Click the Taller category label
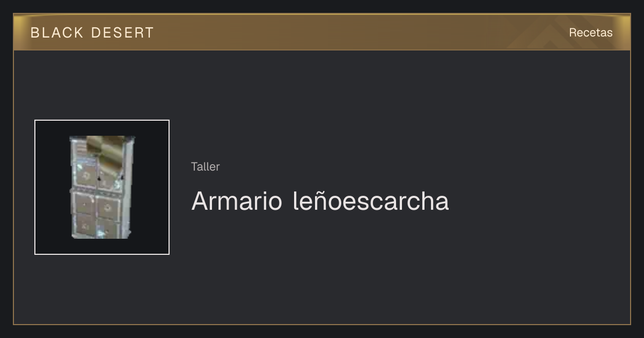The image size is (644, 338). click(x=205, y=167)
